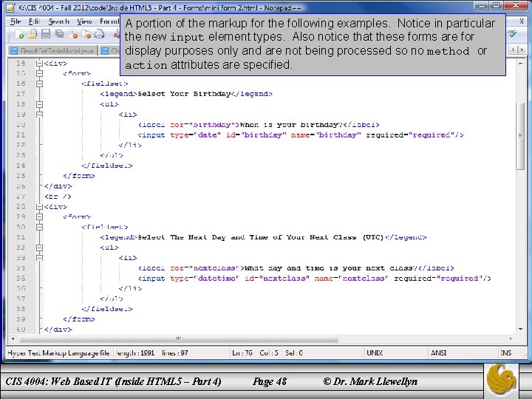Collapse the fieldset fold on line 30
The image size is (532, 399).
click(x=39, y=227)
